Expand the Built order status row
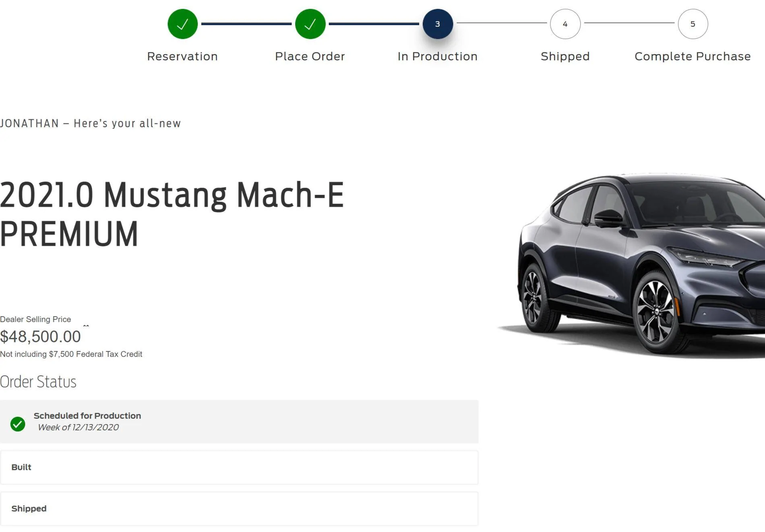 239,467
